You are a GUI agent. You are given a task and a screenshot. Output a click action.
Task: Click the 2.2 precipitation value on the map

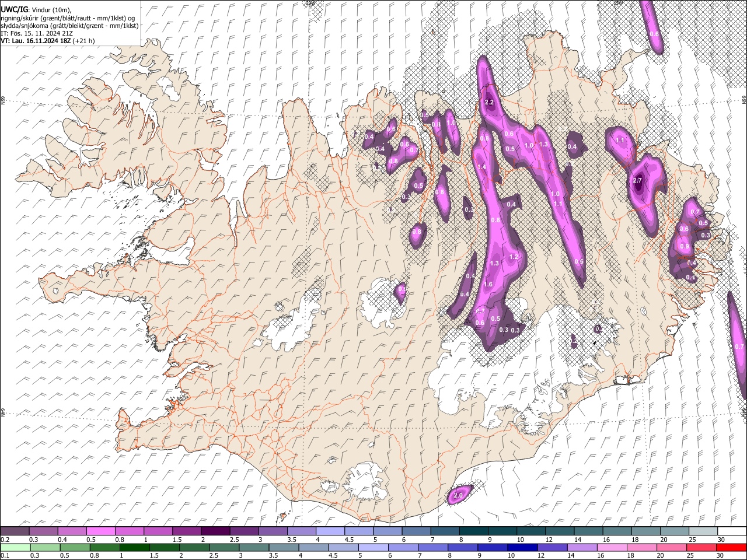pos(489,103)
